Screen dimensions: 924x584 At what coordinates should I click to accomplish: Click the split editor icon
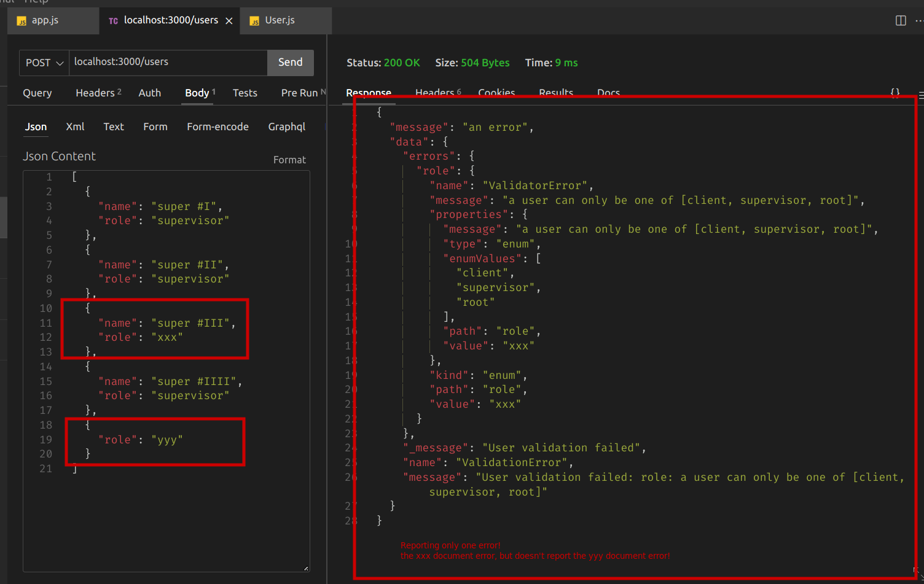click(901, 20)
